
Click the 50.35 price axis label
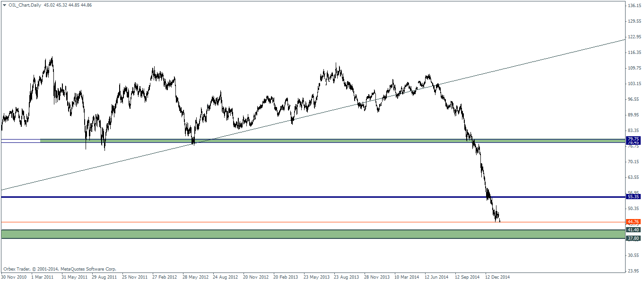tap(634, 209)
